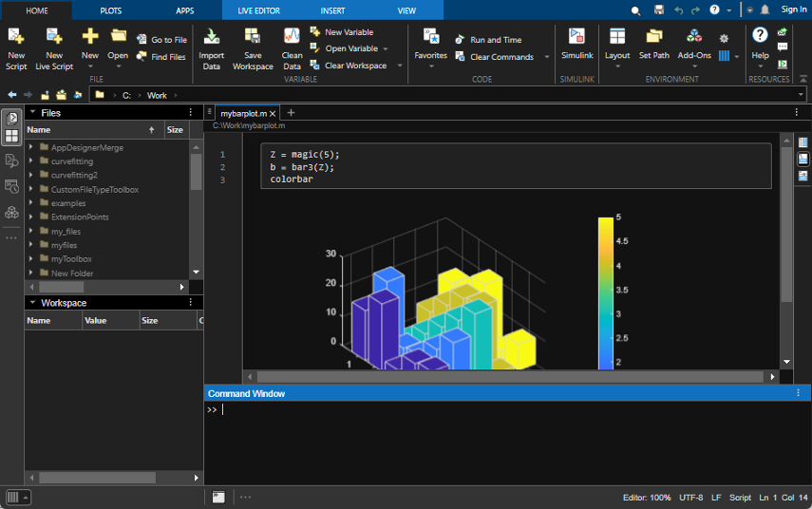Click the Import Data icon
The height and width of the screenshot is (509, 812).
pos(212,38)
